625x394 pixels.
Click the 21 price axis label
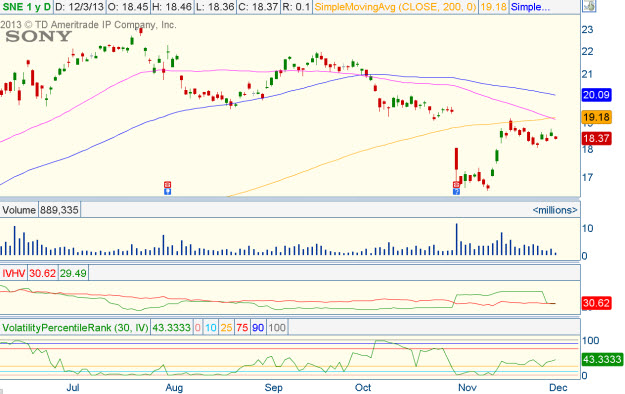pyautogui.click(x=588, y=74)
